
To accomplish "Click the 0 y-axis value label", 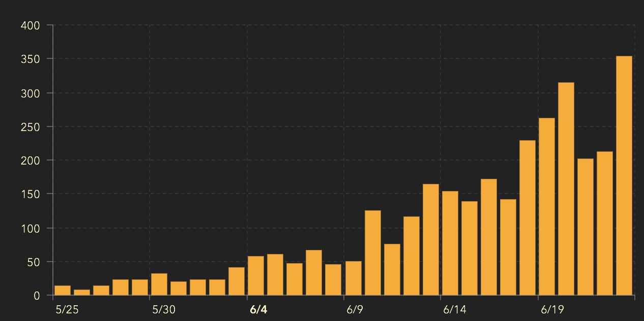I will (37, 295).
